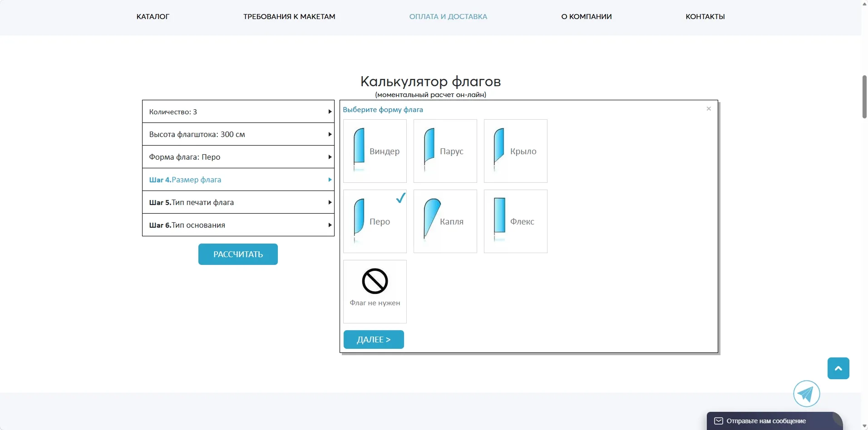The height and width of the screenshot is (430, 868).
Task: Click Высота флагштока: 300 см text
Action: 197,135
